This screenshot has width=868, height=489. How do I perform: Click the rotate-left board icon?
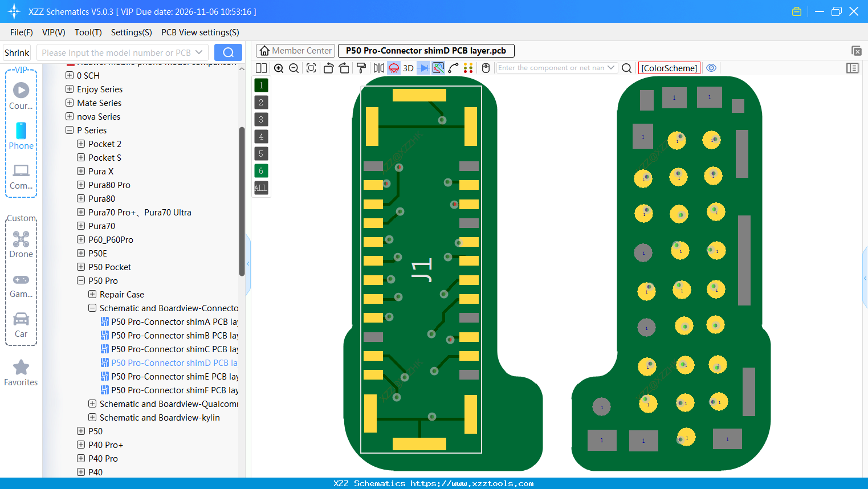tap(329, 68)
